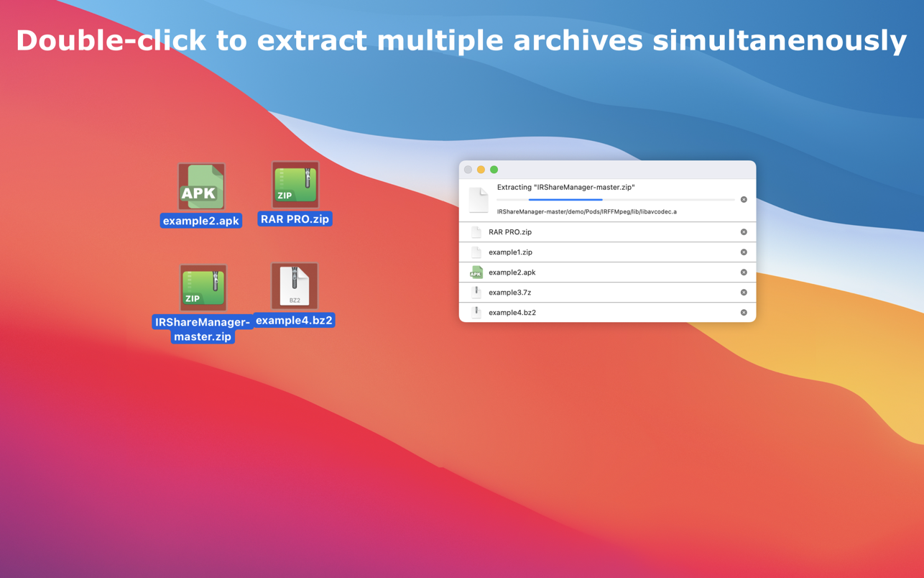Select the RAR PRO.zip desktop icon

point(295,185)
